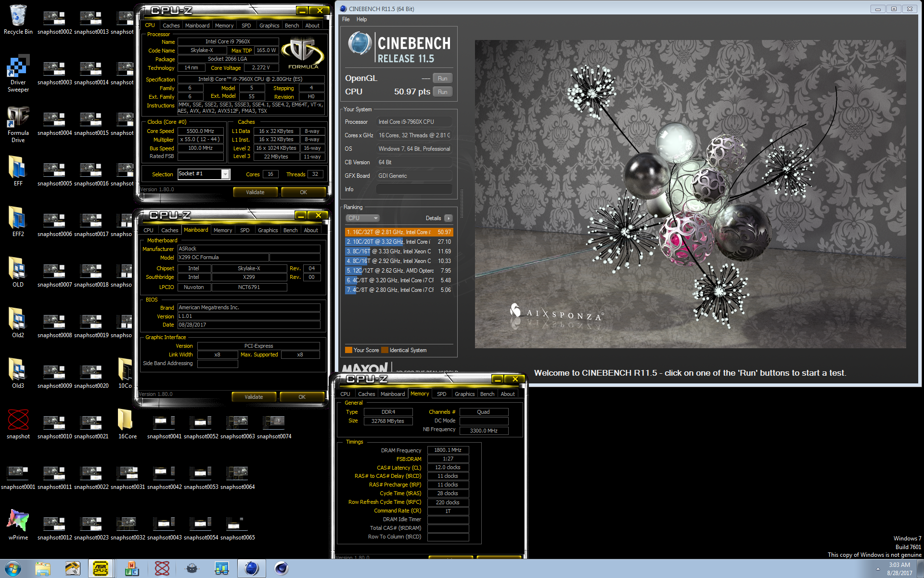Open the wPrime desktop icon
Viewport: 924px width, 578px height.
point(18,525)
